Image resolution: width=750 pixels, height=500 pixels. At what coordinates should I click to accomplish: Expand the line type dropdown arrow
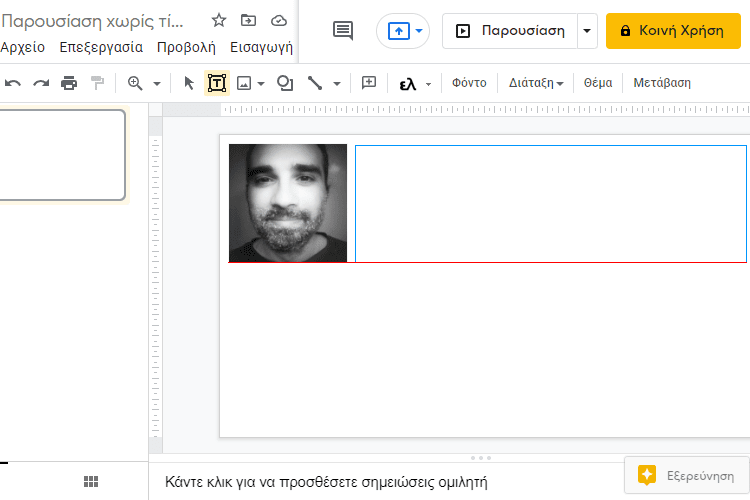(337, 84)
